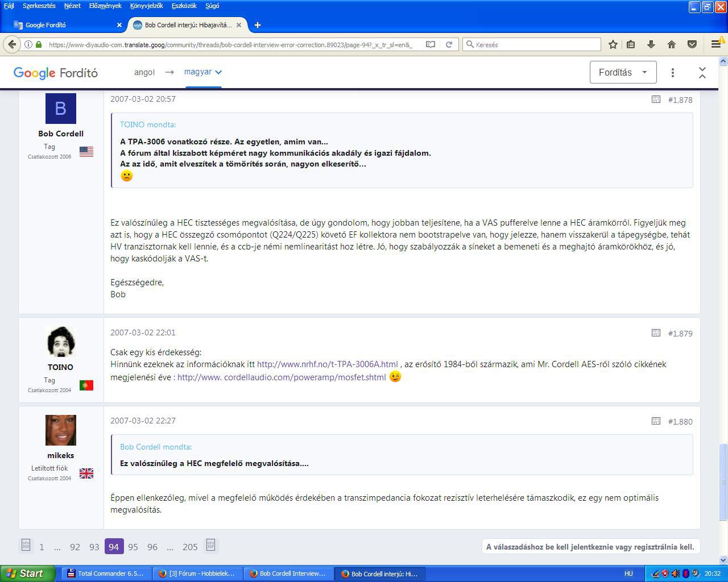Go to the previous page of the thread
The height and width of the screenshot is (582, 728).
click(26, 546)
